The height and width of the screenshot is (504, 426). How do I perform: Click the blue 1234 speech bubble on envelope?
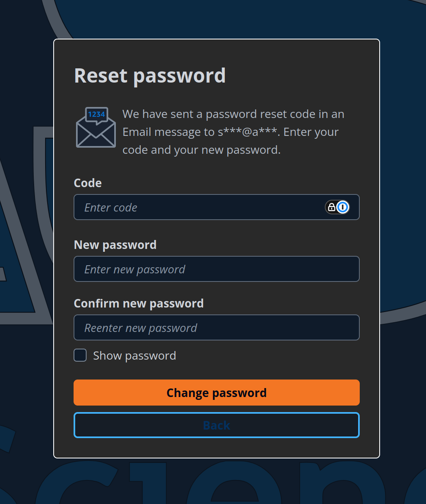[x=96, y=115]
